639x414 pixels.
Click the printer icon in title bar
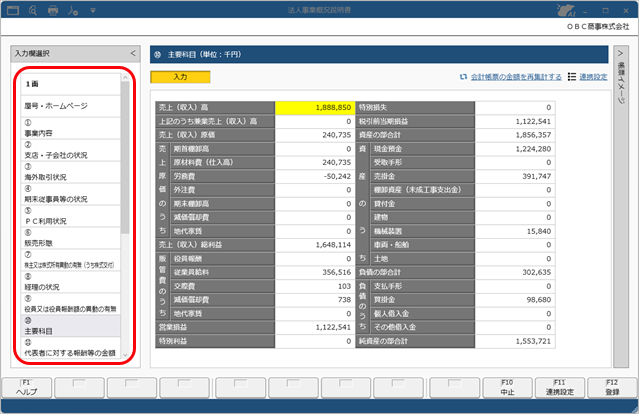click(53, 10)
